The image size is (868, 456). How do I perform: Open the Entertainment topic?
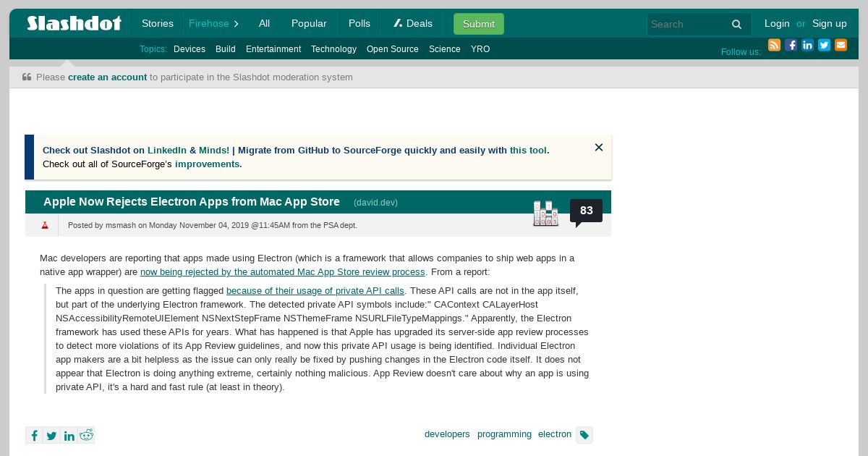pyautogui.click(x=273, y=49)
